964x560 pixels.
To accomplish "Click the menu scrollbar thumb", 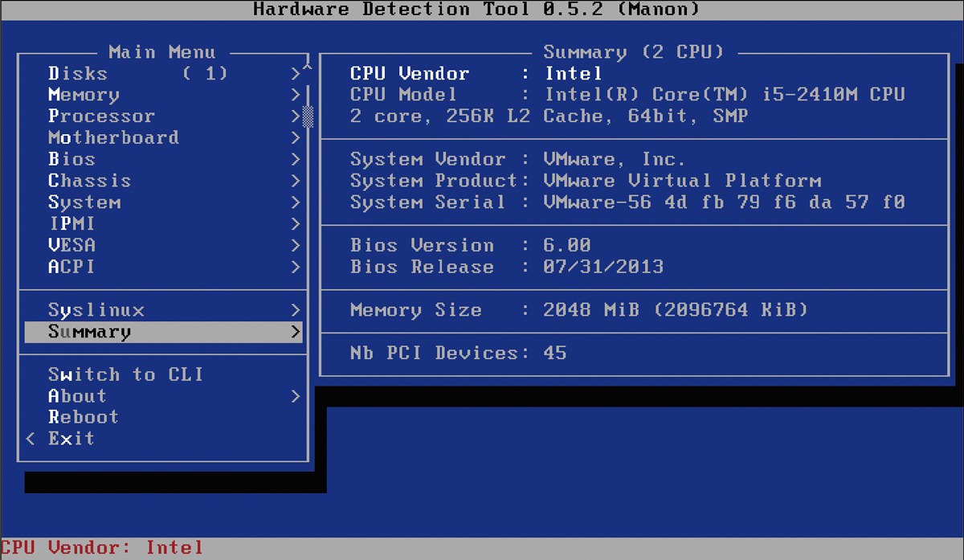I will click(308, 116).
